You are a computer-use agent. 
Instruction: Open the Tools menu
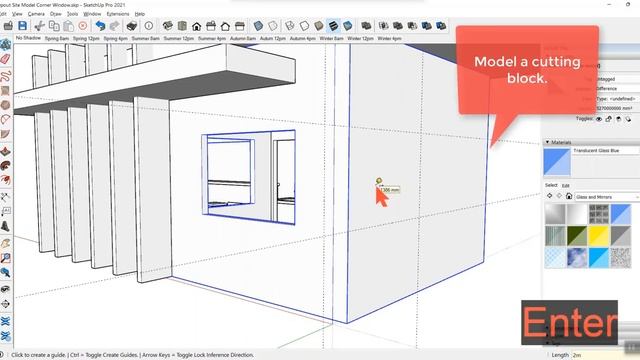[x=72, y=14]
